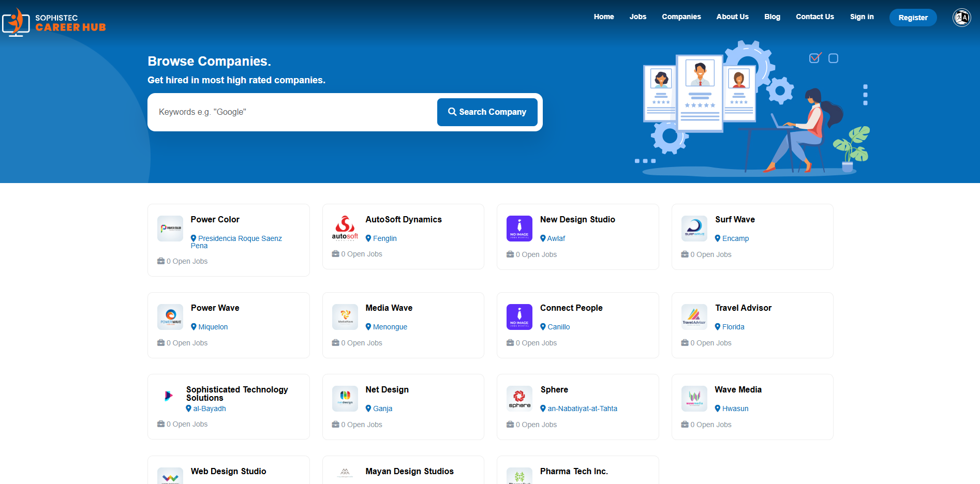This screenshot has width=980, height=484.
Task: Click the Media Wave company logo
Action: coord(345,317)
